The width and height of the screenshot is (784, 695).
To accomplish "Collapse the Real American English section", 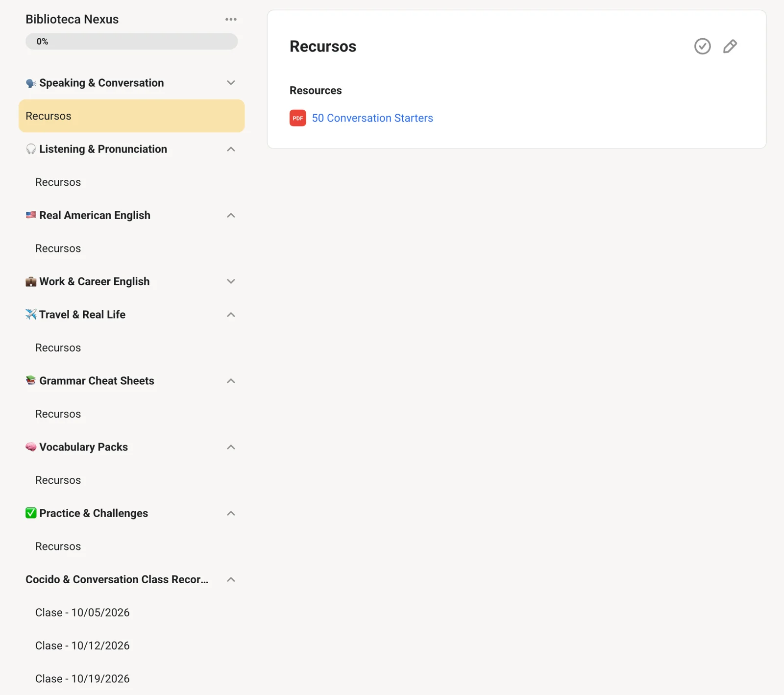I will click(x=231, y=215).
